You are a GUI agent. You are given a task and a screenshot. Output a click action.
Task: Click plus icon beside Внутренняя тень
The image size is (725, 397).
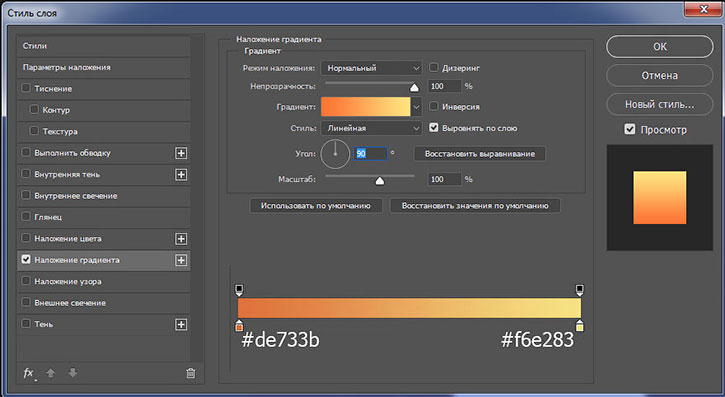coord(181,175)
